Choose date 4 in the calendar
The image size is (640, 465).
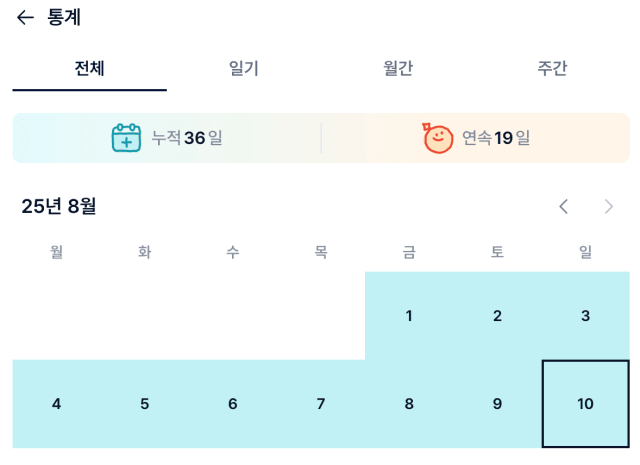pos(56,404)
